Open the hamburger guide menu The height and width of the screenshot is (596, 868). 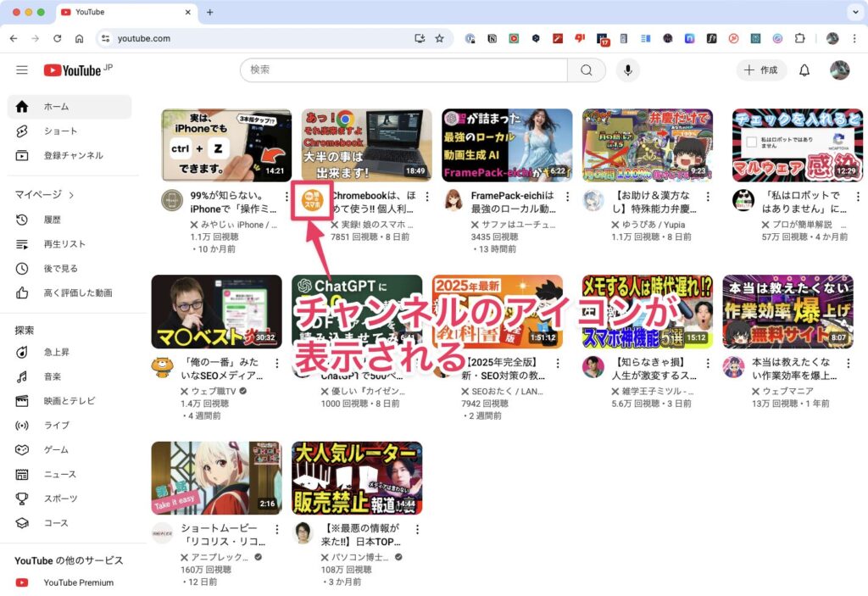coord(21,70)
